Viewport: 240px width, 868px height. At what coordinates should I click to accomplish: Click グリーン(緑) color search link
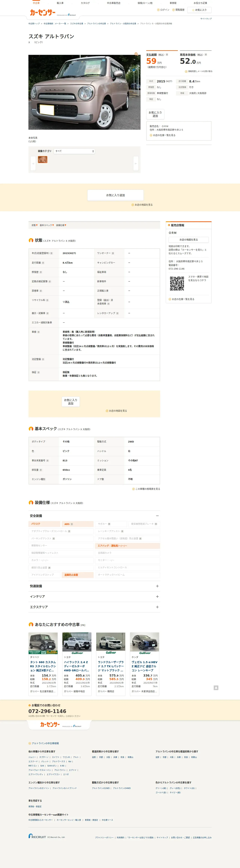coord(161,788)
